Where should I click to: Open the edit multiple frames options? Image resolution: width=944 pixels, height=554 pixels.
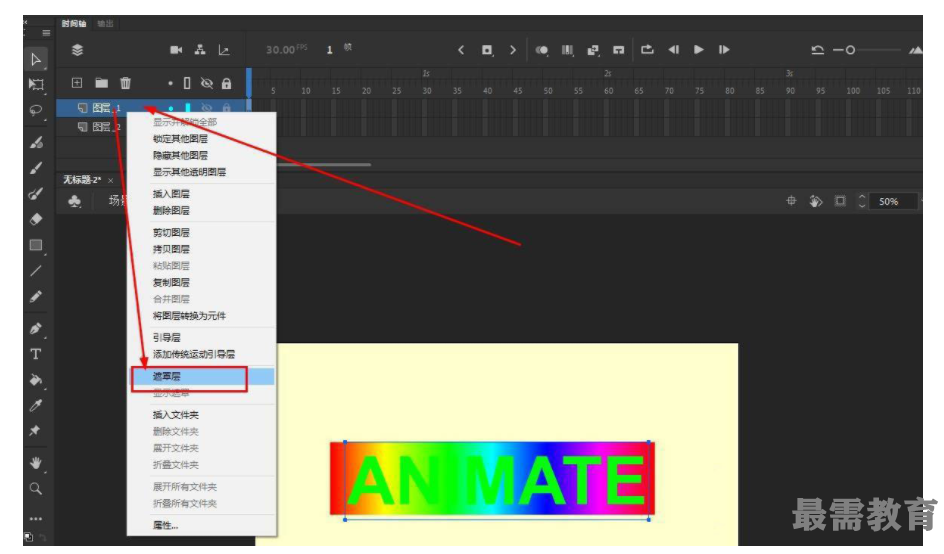pyautogui.click(x=568, y=50)
